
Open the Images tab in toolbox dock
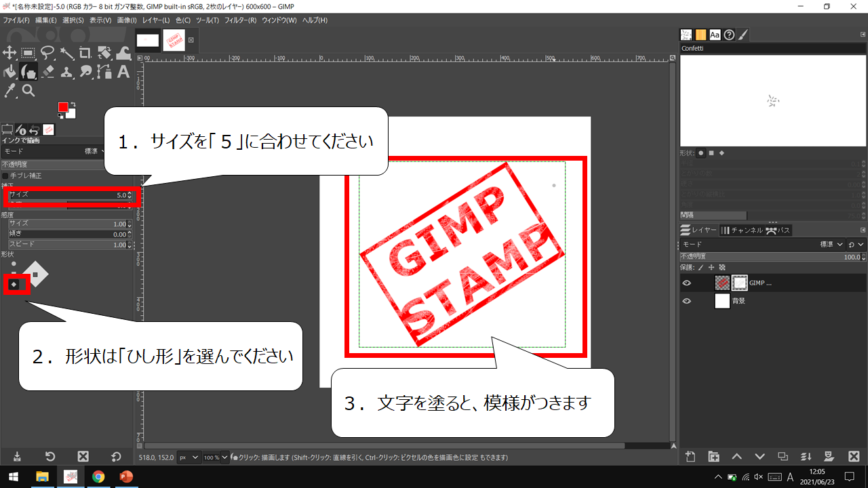[x=49, y=129]
